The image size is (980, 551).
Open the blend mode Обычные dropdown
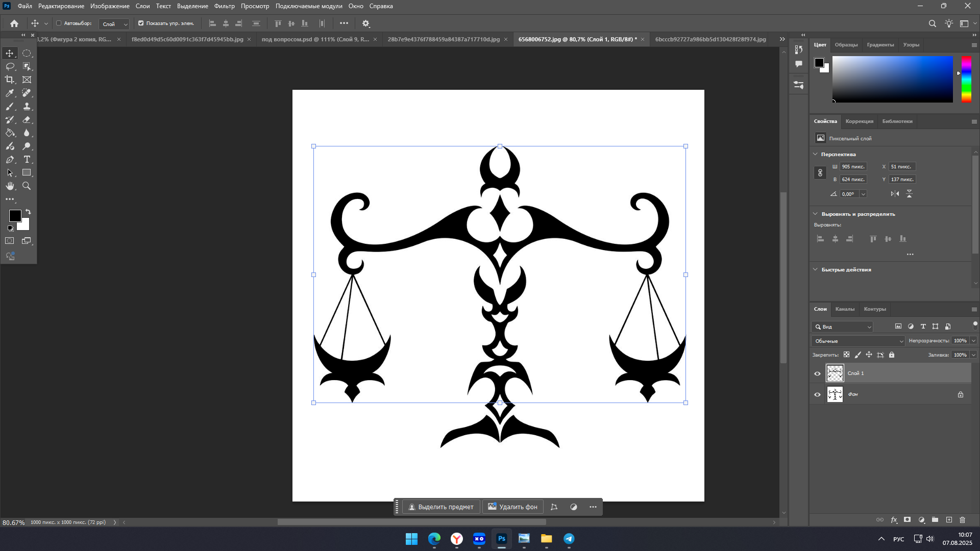(858, 341)
